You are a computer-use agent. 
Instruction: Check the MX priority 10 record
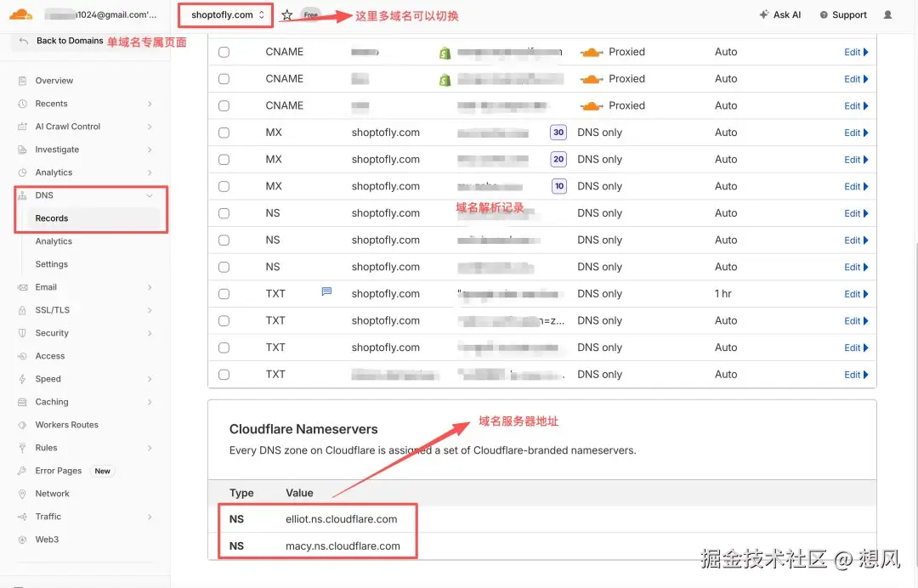point(224,187)
